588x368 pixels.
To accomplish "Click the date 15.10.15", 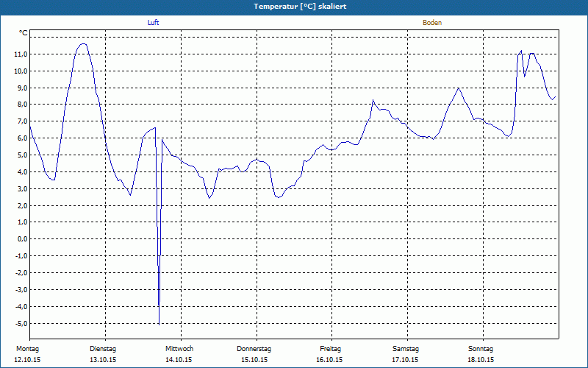I will point(254,360).
